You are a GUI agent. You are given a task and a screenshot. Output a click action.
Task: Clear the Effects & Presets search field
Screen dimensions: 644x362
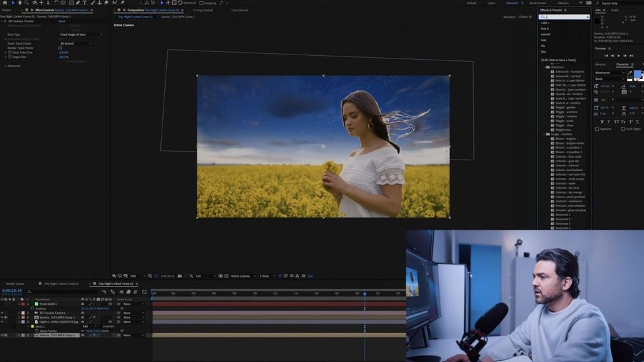(587, 17)
